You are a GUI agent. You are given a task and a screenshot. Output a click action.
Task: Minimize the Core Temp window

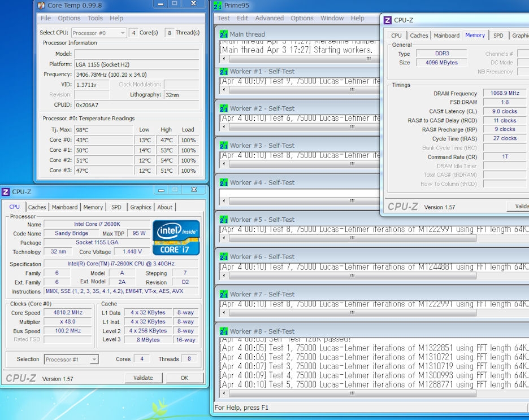click(161, 4)
